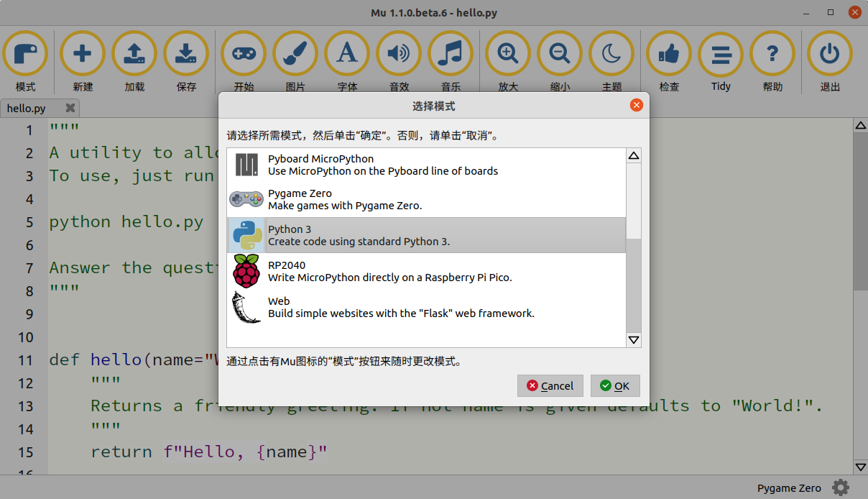868x499 pixels.
Task: Click the 'python hello.py' code line
Action: pos(126,222)
